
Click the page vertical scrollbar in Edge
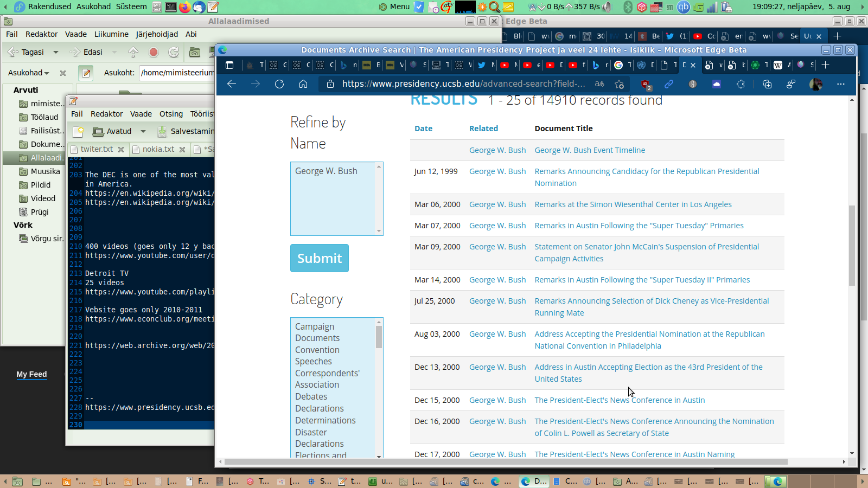pyautogui.click(x=852, y=246)
